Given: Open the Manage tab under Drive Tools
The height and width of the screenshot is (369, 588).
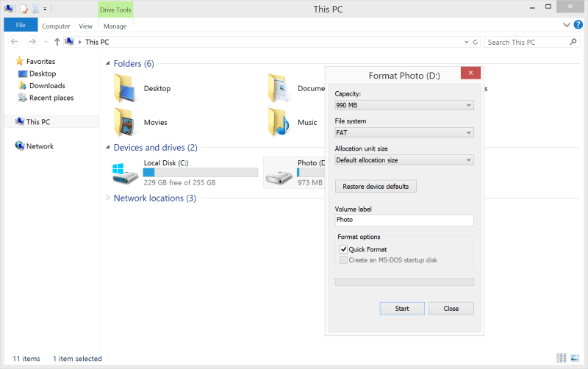Looking at the screenshot, I should [x=115, y=26].
